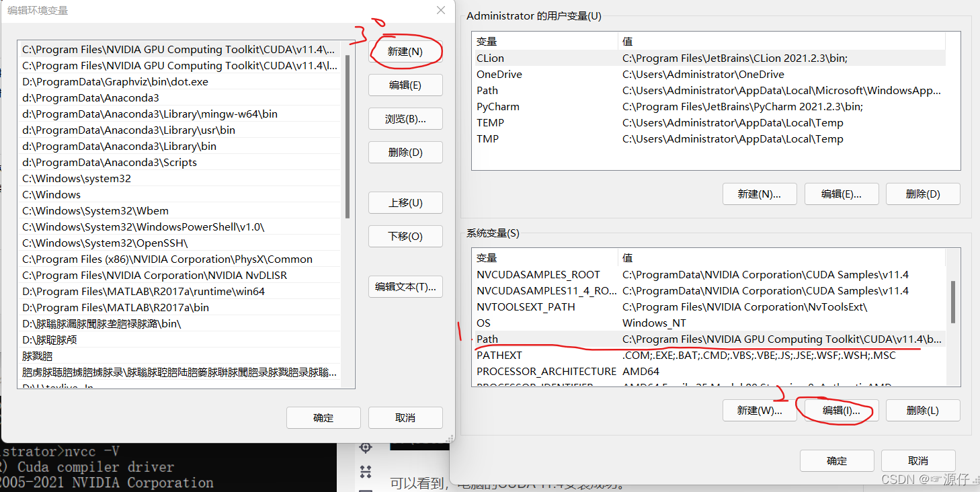This screenshot has width=980, height=492.
Task: Select the d:\ProgramData\Anaconda3 entry
Action: point(180,98)
